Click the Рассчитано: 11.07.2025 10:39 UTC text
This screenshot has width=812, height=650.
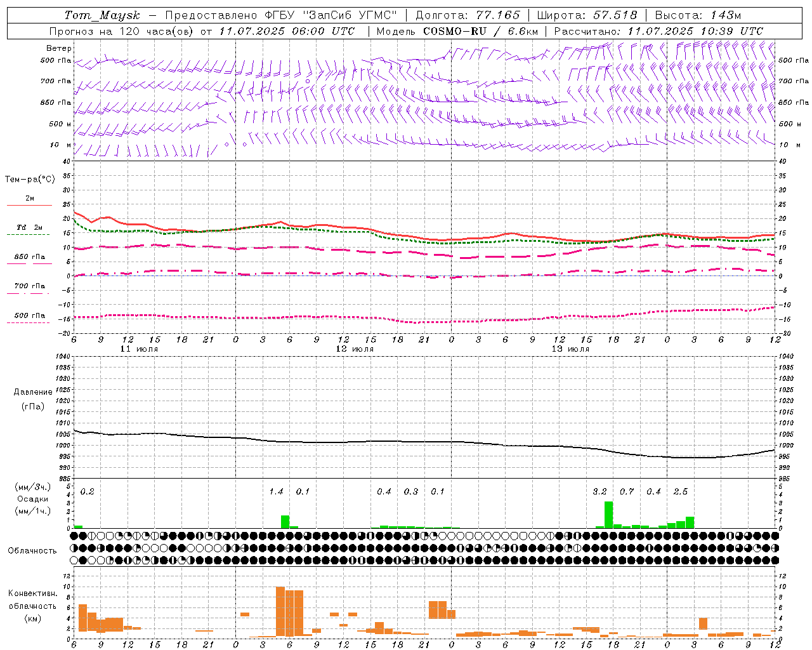(x=658, y=31)
